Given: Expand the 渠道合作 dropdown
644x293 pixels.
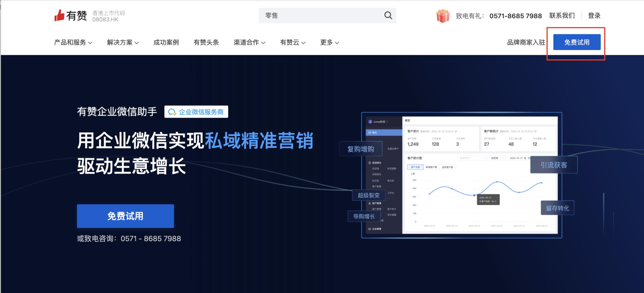Looking at the screenshot, I should tap(250, 43).
